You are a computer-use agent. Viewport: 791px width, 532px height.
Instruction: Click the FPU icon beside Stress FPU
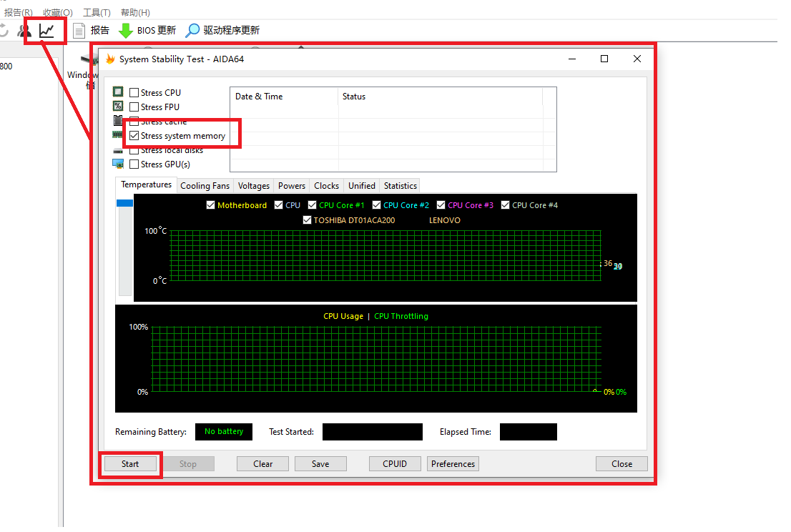[x=118, y=107]
